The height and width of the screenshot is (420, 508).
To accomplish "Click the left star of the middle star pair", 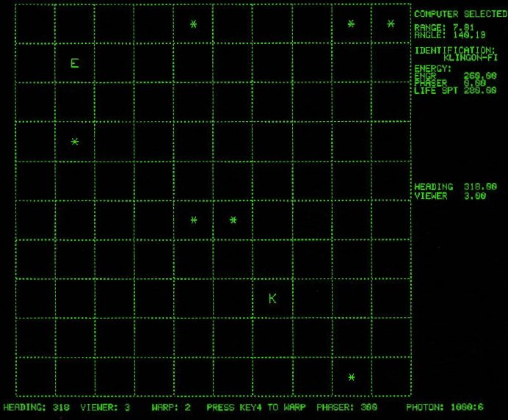I will pos(194,220).
